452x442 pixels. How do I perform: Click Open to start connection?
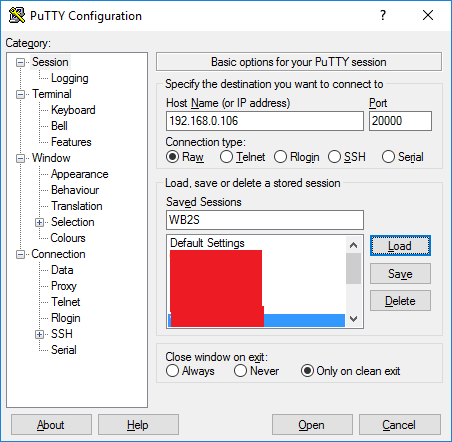pyautogui.click(x=312, y=425)
